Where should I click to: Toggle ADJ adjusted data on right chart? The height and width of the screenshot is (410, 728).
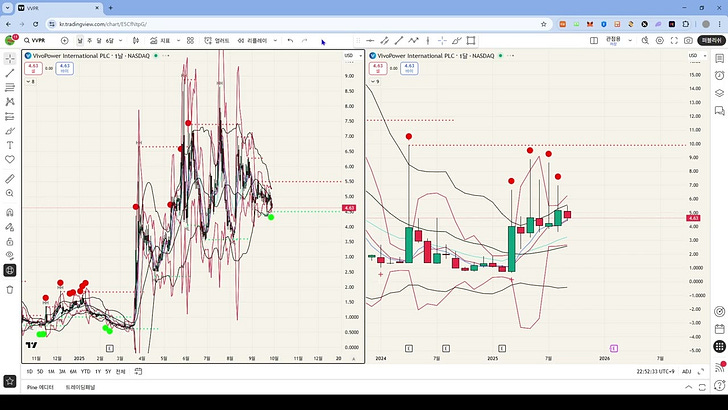[x=687, y=371]
